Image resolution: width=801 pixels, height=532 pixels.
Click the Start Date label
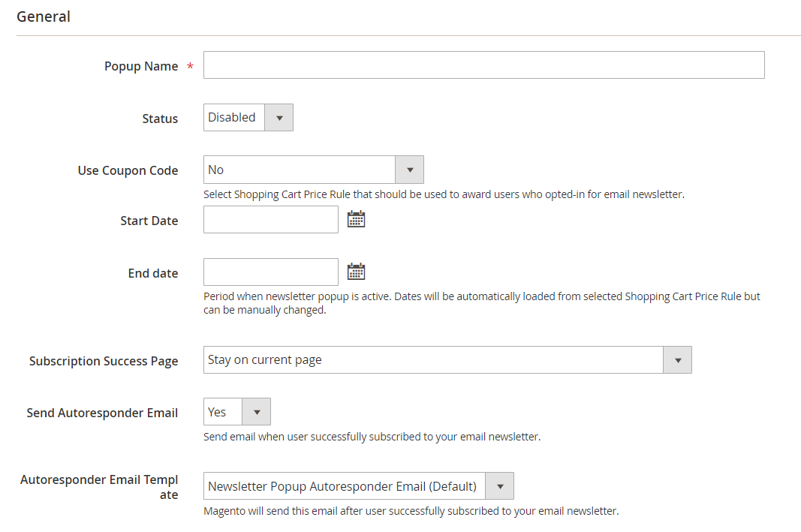(x=149, y=221)
